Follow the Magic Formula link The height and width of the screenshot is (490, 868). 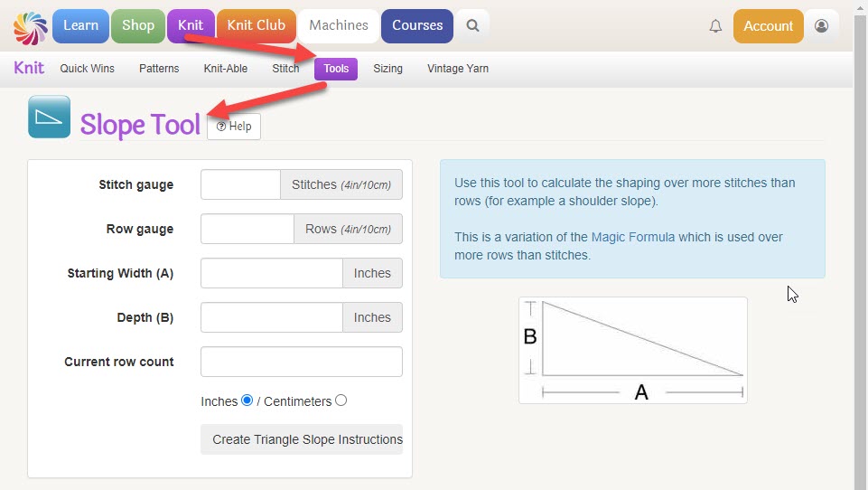point(633,237)
